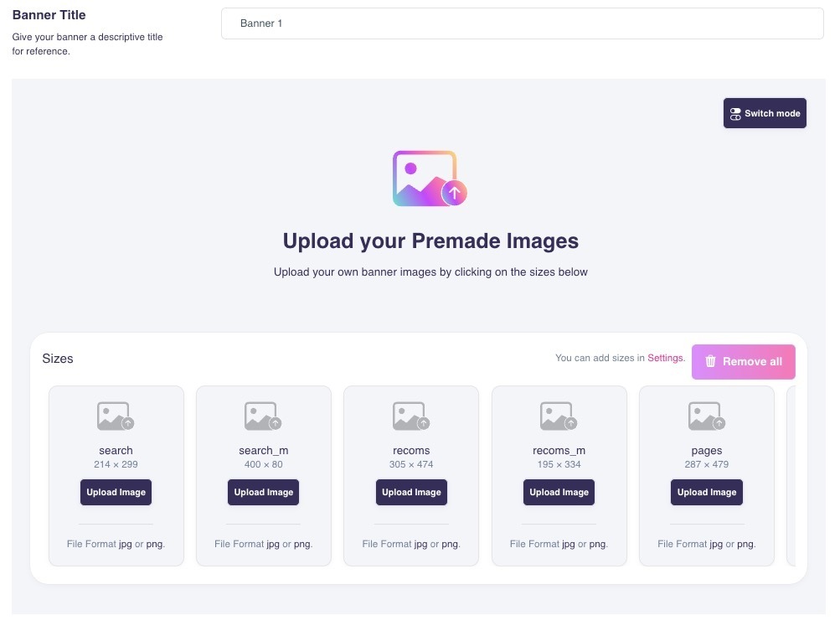The image size is (840, 631).
Task: Click the Upload your Premade Images heading
Action: (430, 241)
